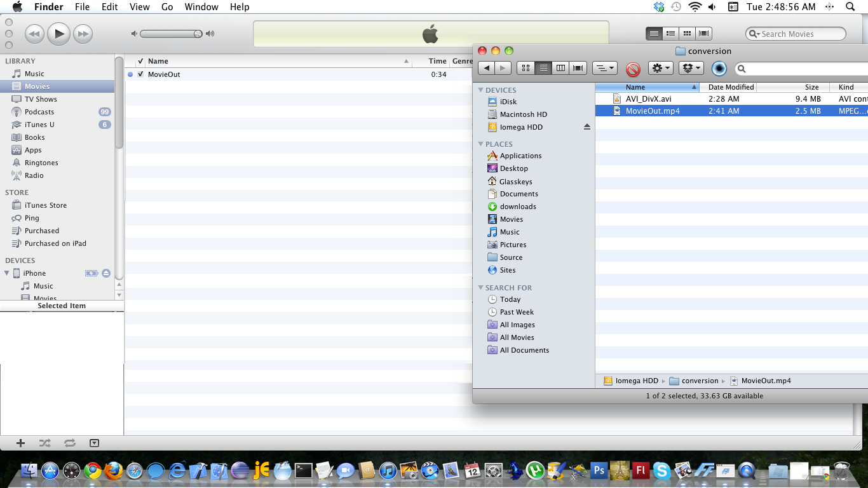Viewport: 868px width, 488px height.
Task: Click the Quick Look eye icon
Action: click(719, 69)
